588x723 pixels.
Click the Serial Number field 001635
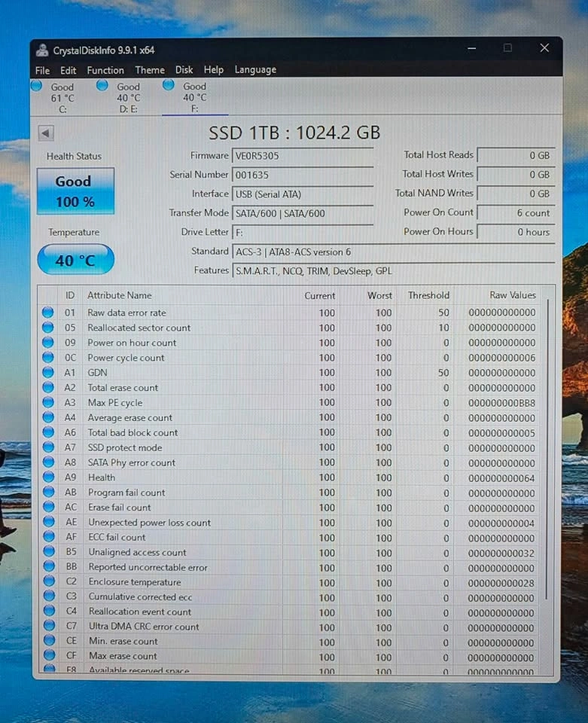[303, 175]
